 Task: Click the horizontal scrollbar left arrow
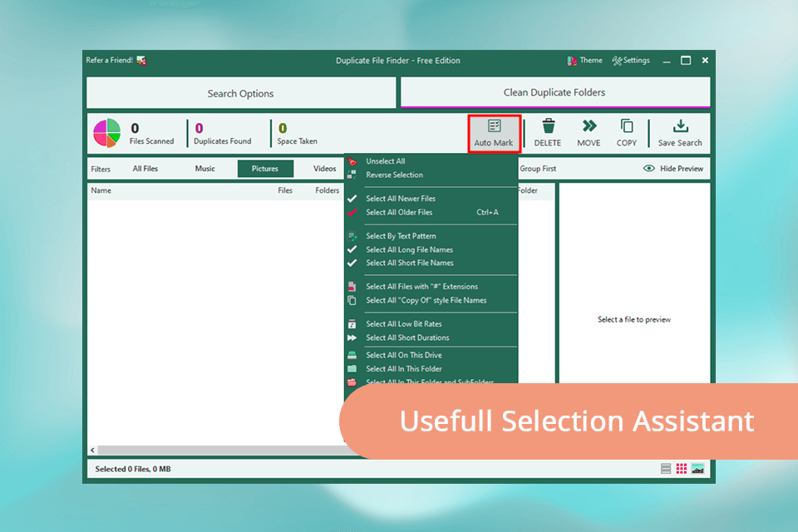[92, 450]
